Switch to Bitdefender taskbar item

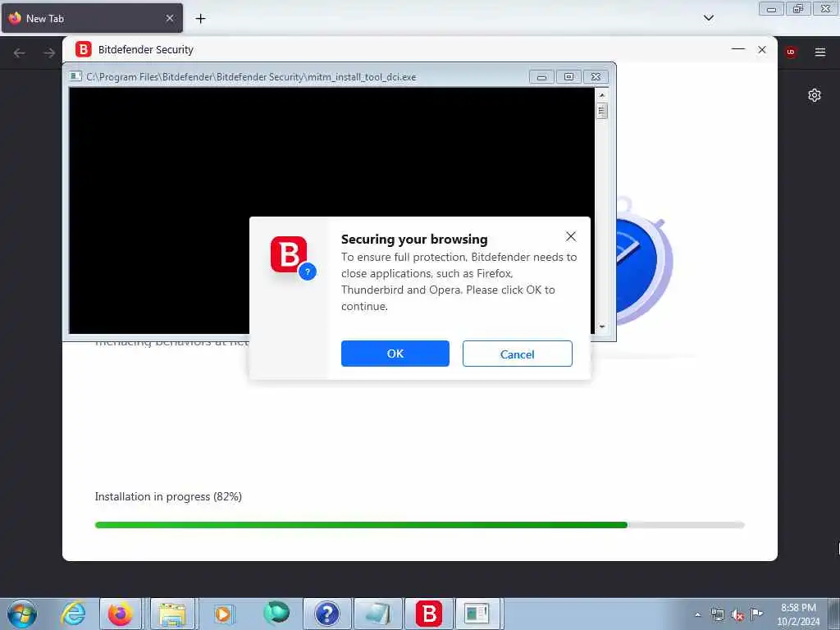(x=429, y=614)
